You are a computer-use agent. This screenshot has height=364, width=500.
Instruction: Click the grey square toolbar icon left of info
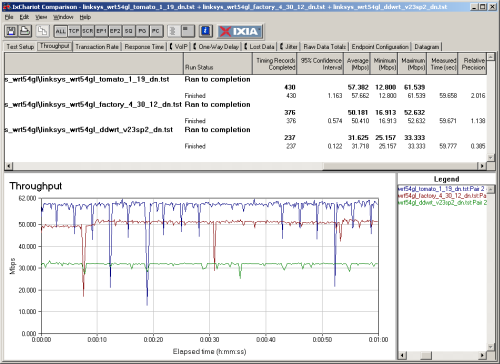[188, 31]
